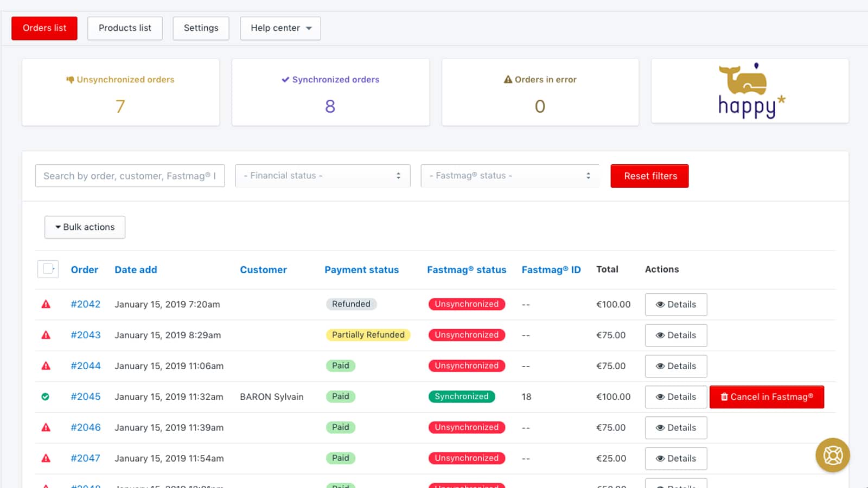The height and width of the screenshot is (488, 868).
Task: Click the green synchronized check icon for order #2045
Action: tap(46, 397)
